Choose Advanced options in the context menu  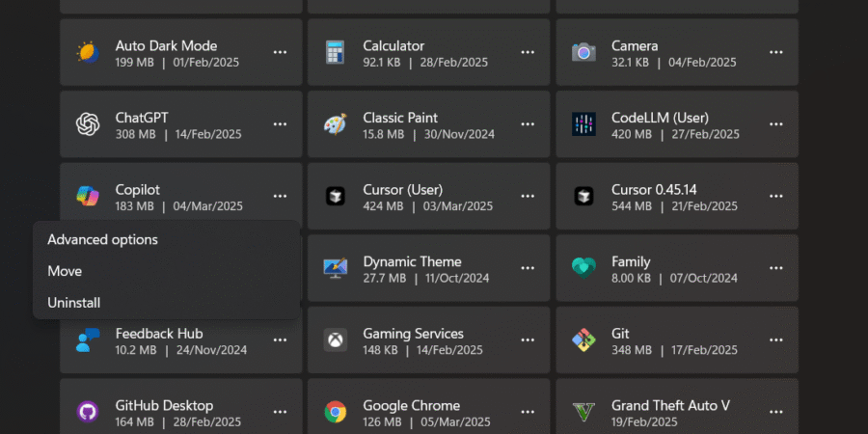pos(166,240)
